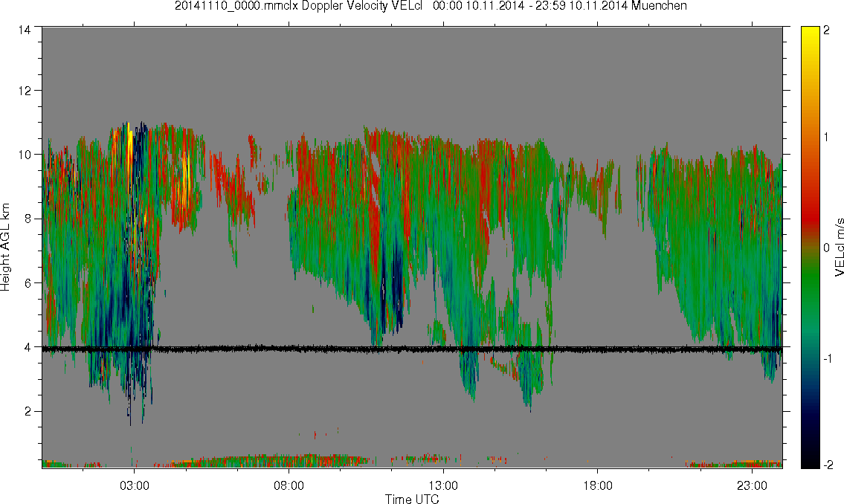844x504 pixels.
Task: Click the 'Height AGL km' axis label
Action: tap(5, 248)
